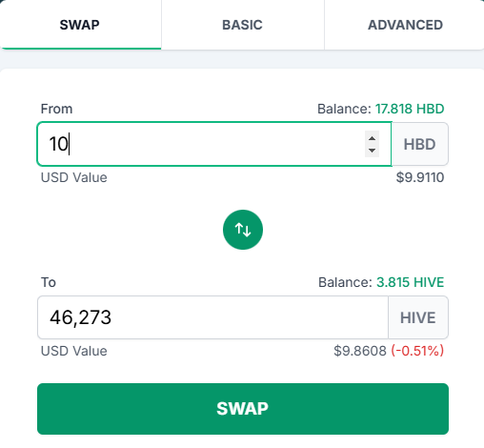Click the $9.8608 USD value text
484x448 pixels.
click(x=360, y=351)
